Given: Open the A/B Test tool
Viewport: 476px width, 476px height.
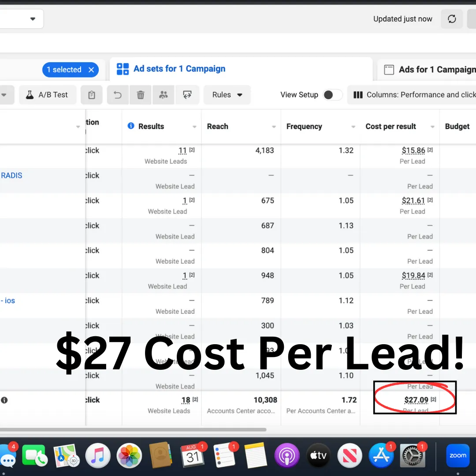Looking at the screenshot, I should coord(47,95).
